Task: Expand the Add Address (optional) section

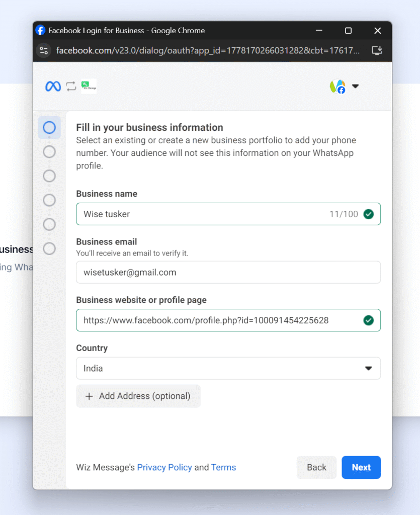Action: [138, 396]
